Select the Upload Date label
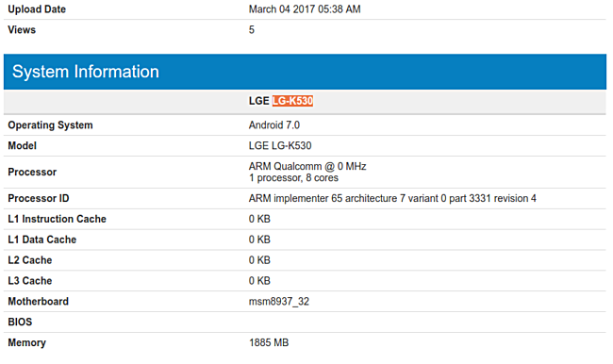 click(37, 9)
